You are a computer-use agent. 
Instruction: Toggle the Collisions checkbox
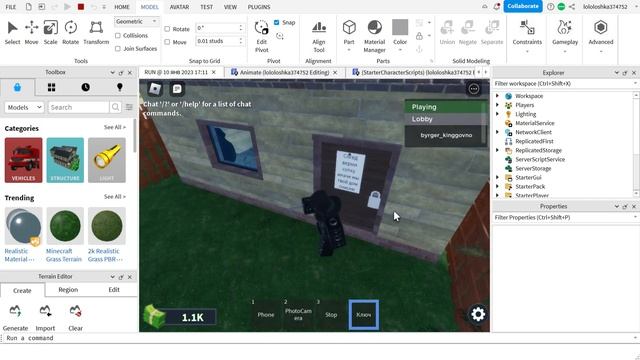point(118,36)
